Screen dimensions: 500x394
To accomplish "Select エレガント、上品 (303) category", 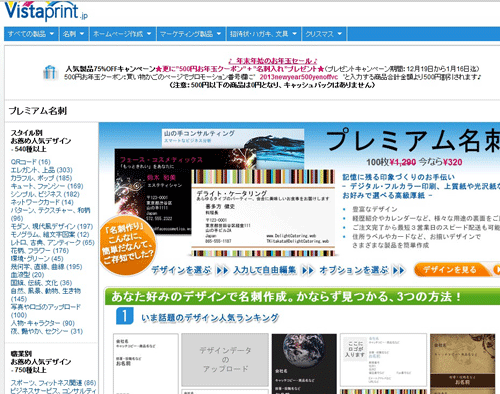I will point(41,170).
